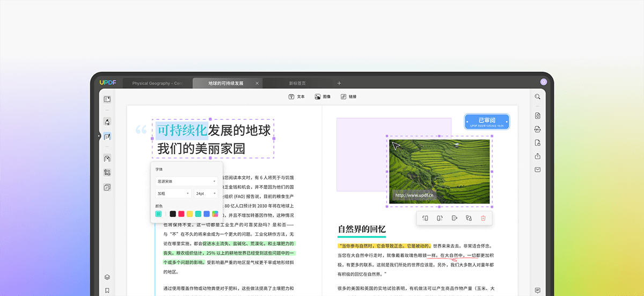Rotate the image clockwise
The image size is (644, 296).
tap(440, 218)
